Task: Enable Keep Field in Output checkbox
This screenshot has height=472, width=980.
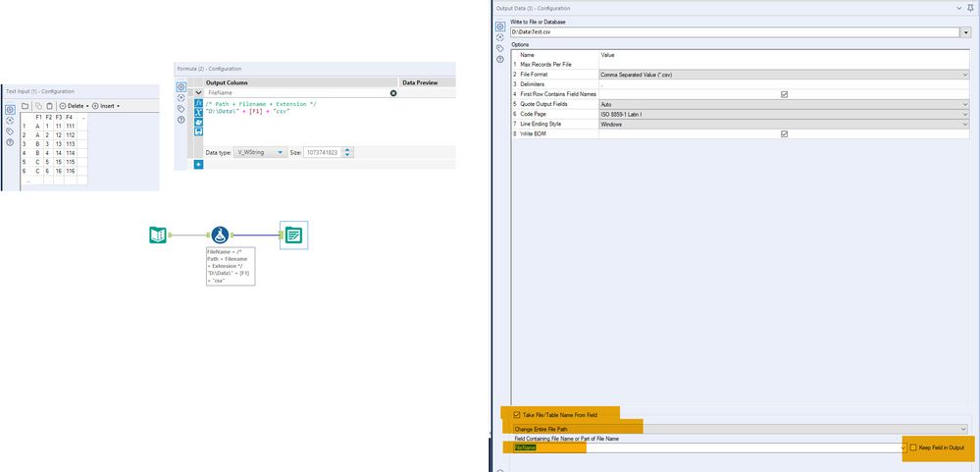Action: tap(913, 447)
